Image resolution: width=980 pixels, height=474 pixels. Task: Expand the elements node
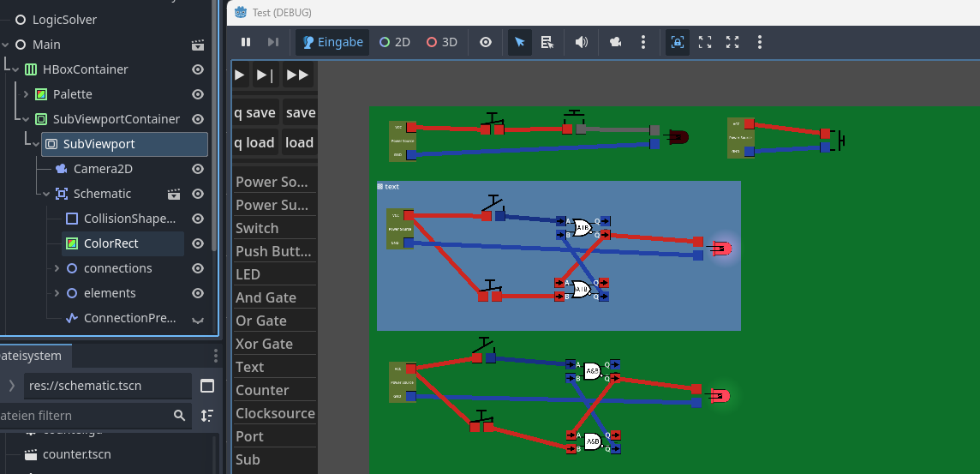point(57,293)
